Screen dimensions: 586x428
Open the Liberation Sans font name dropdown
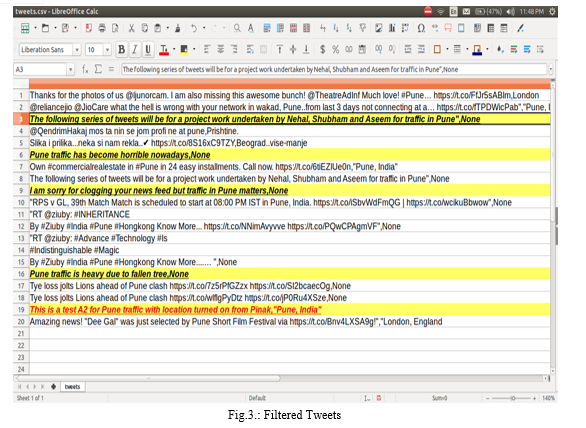coord(77,50)
